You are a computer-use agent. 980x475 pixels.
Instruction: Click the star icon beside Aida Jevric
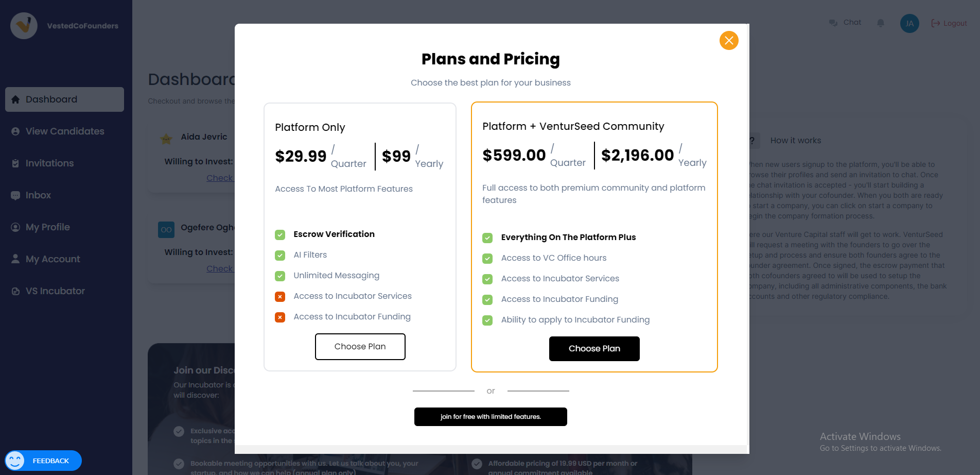coord(166,139)
